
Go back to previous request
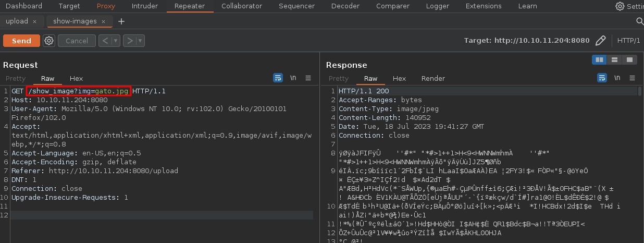coord(105,41)
